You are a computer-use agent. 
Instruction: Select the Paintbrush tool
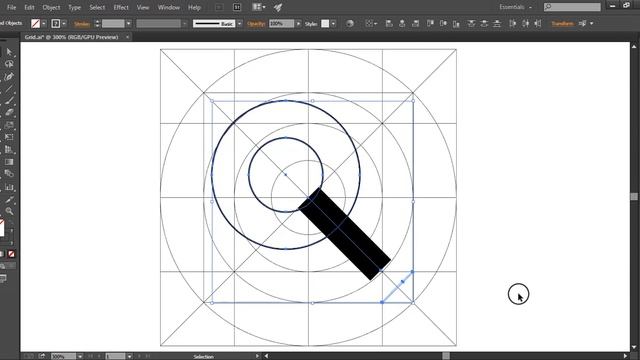tap(9, 100)
